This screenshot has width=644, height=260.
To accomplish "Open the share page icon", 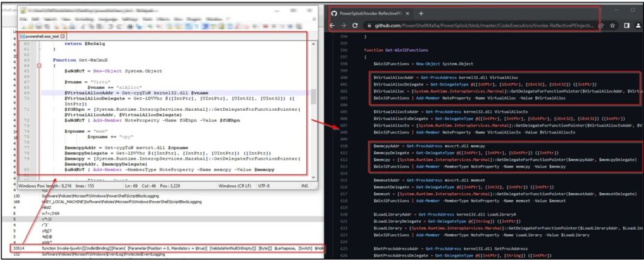I will pyautogui.click(x=601, y=26).
